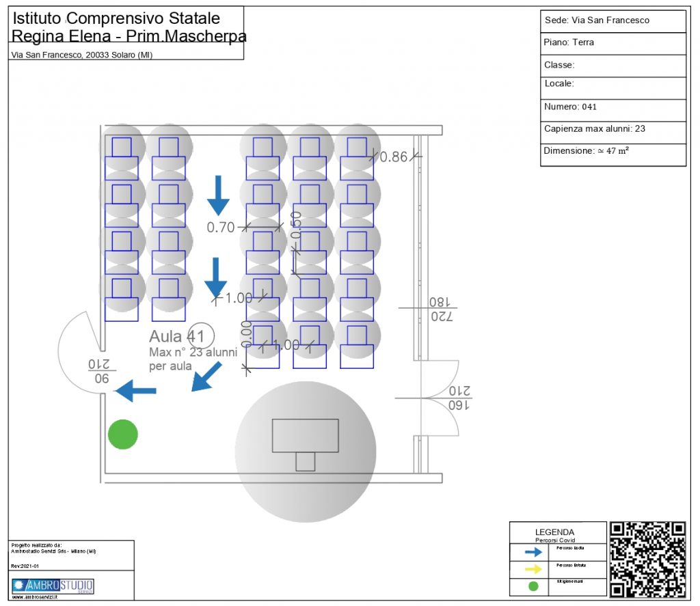This screenshot has height=606, width=700.
Task: Click the LEGENDA heading
Action: coord(554,532)
